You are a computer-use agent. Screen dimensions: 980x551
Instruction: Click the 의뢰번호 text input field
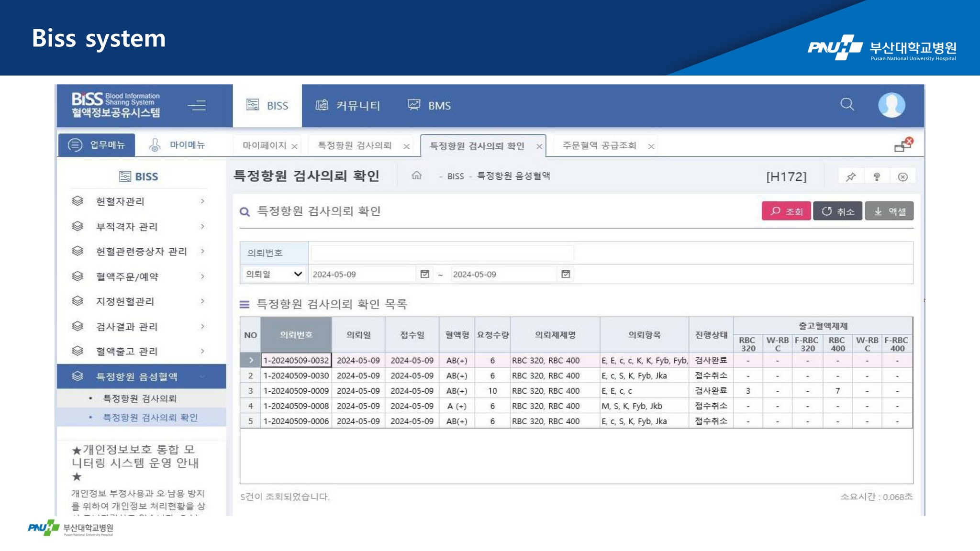point(442,253)
